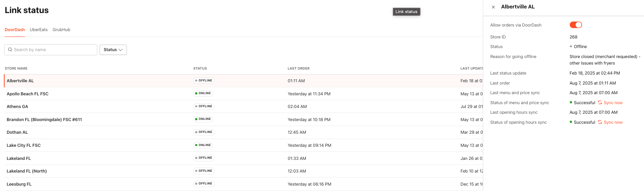This screenshot has width=644, height=191.
Task: Select the Apollo Beach FL FSC store
Action: click(244, 94)
